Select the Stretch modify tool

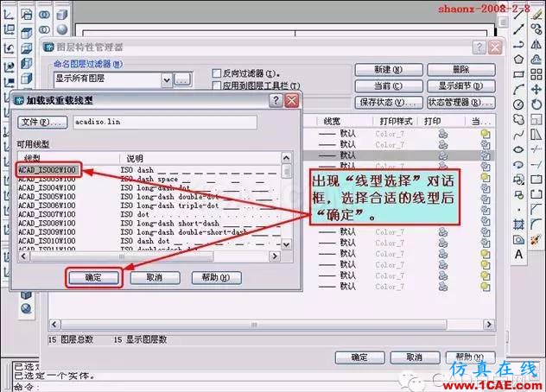(536, 135)
